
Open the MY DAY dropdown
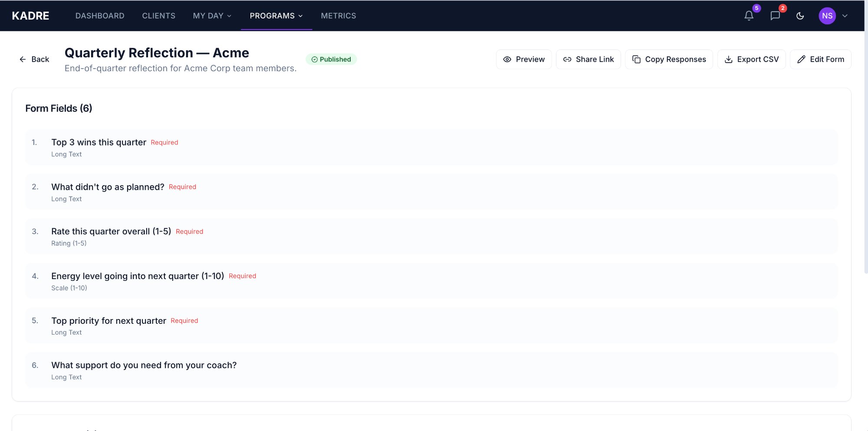point(212,16)
